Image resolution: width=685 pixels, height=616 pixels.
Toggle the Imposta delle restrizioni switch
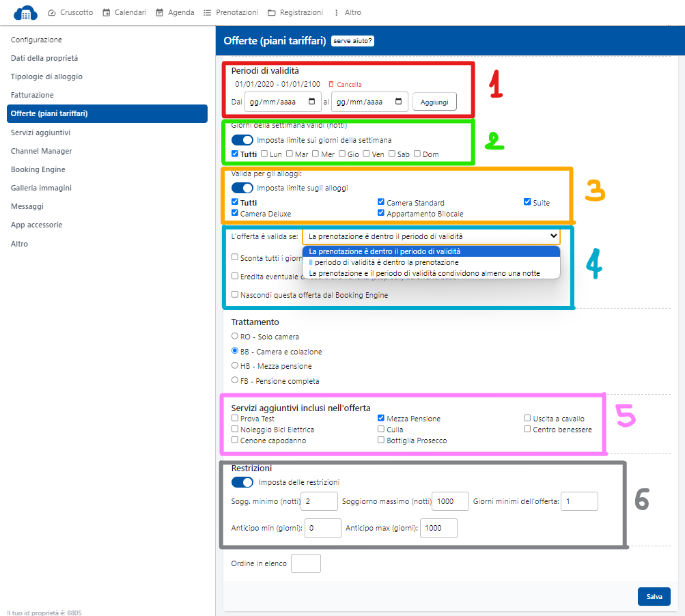(242, 482)
